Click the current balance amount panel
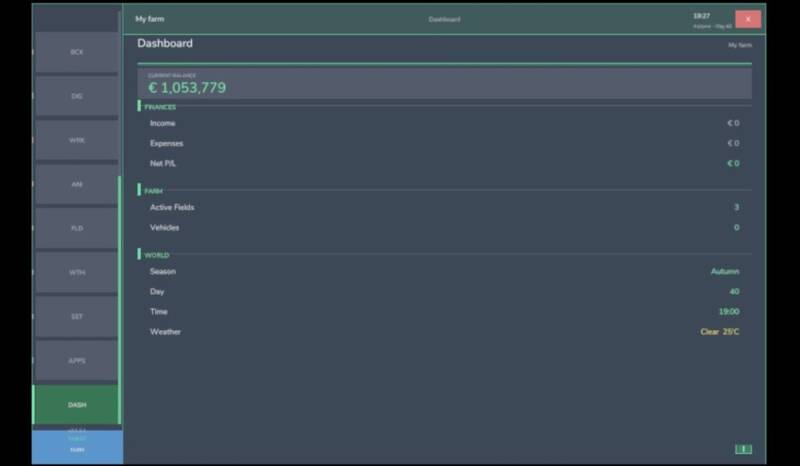 click(444, 84)
